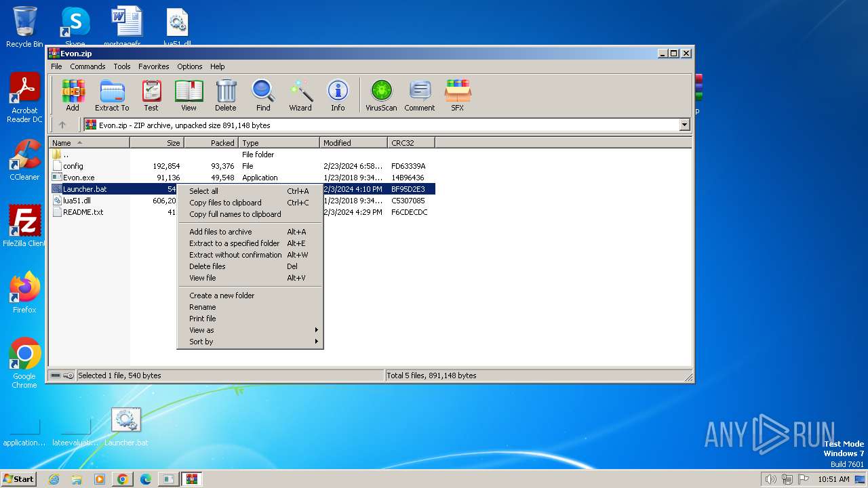Choose Copy full names to clipboard

(x=250, y=214)
